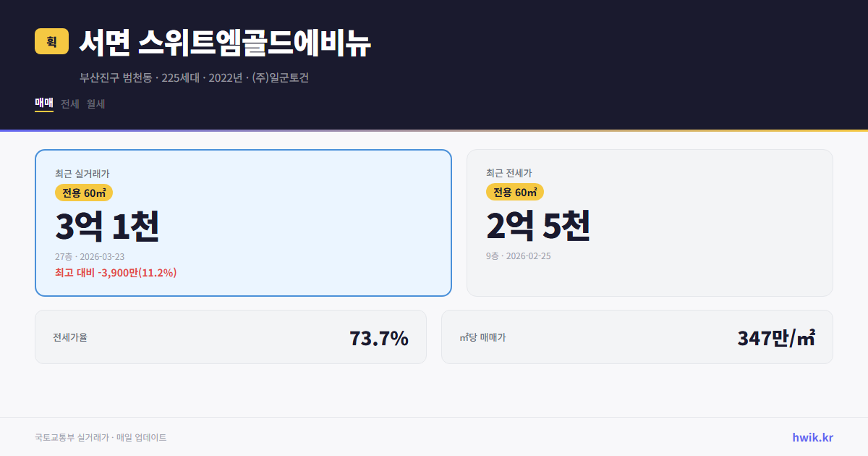Viewport: 868px width, 456px height.
Task: Click the 전세가율 percentage card
Action: (x=230, y=337)
